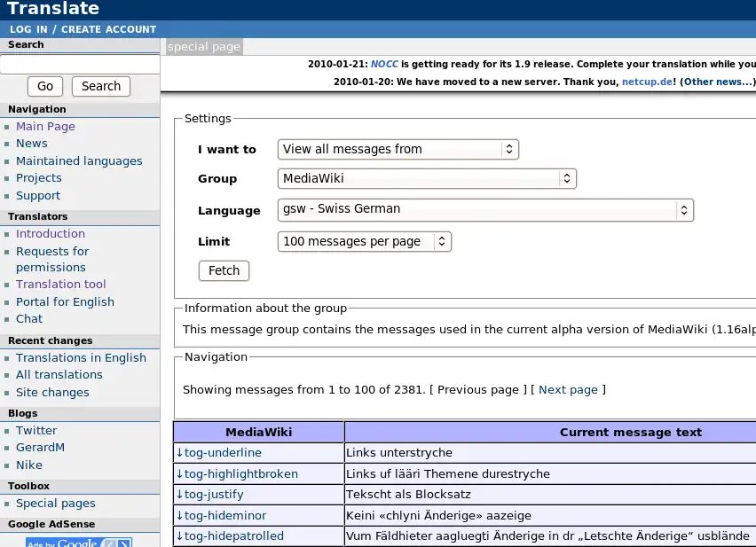Expand the Group MediaWiki dropdown
This screenshot has height=547, width=756.
coord(426,178)
